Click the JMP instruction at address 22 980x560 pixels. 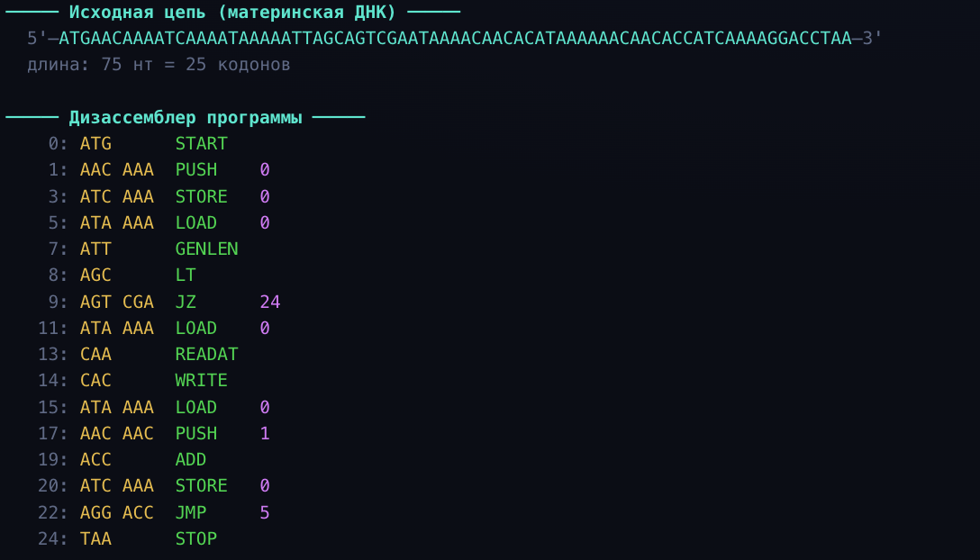tap(191, 513)
